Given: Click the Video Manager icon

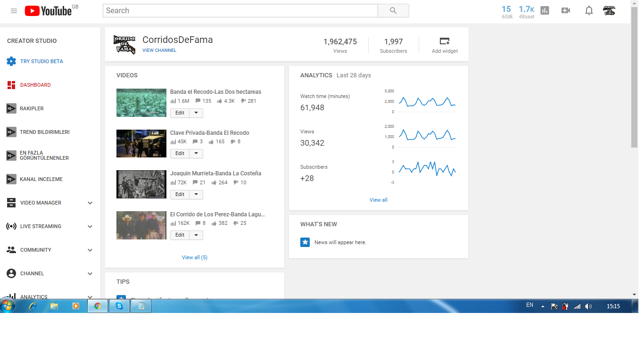Looking at the screenshot, I should (11, 203).
